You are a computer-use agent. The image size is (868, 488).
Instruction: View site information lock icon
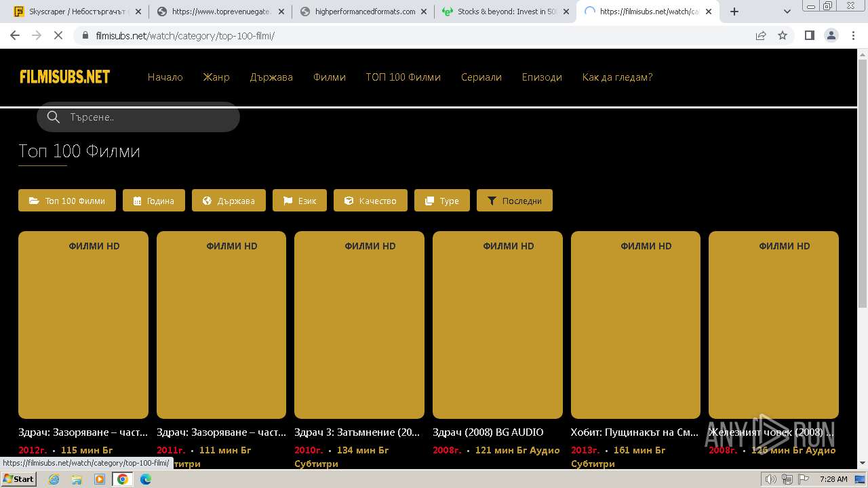point(85,35)
